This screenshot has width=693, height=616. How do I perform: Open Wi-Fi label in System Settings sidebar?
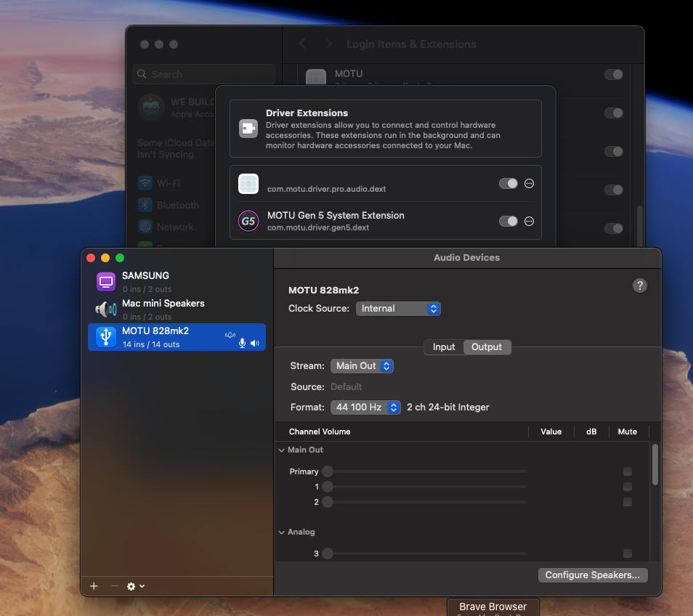[x=169, y=183]
